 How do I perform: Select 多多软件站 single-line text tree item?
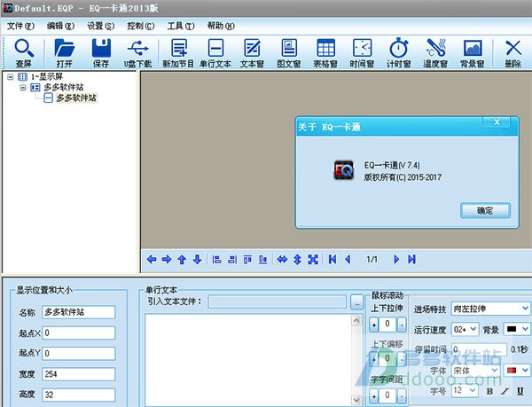coord(76,98)
